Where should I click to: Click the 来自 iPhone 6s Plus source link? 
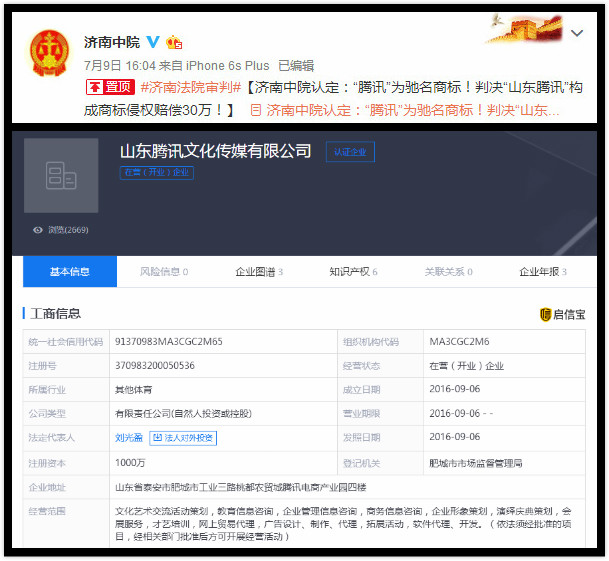[214, 66]
